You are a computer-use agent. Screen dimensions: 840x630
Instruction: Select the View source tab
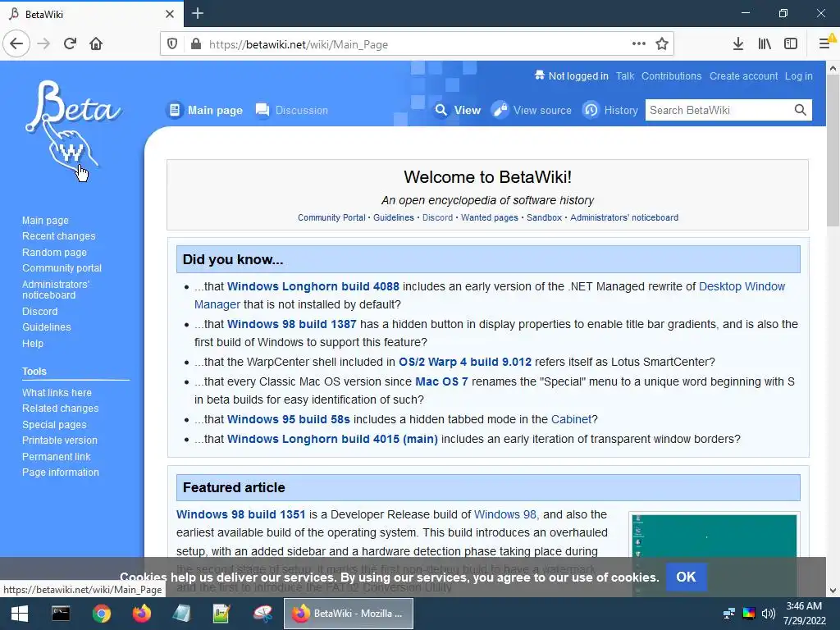[532, 111]
